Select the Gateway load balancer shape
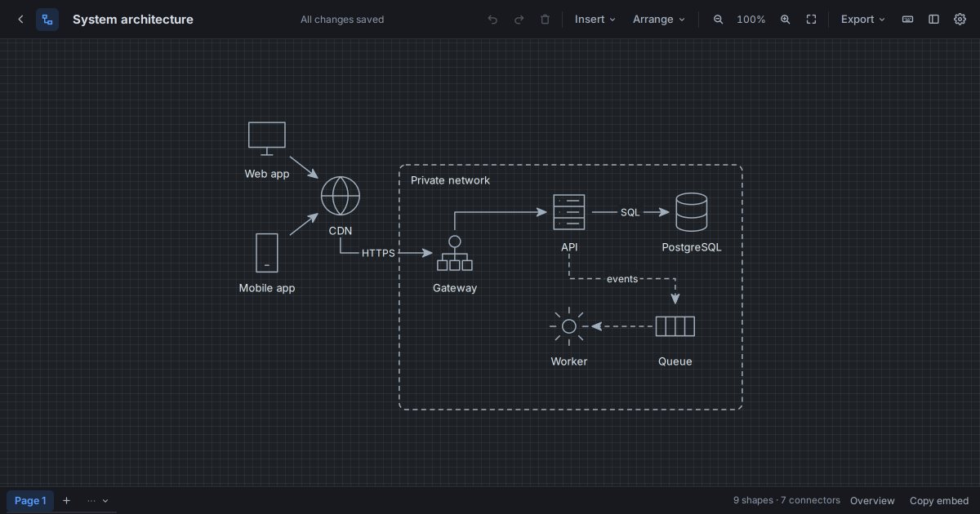980x514 pixels. tap(455, 253)
